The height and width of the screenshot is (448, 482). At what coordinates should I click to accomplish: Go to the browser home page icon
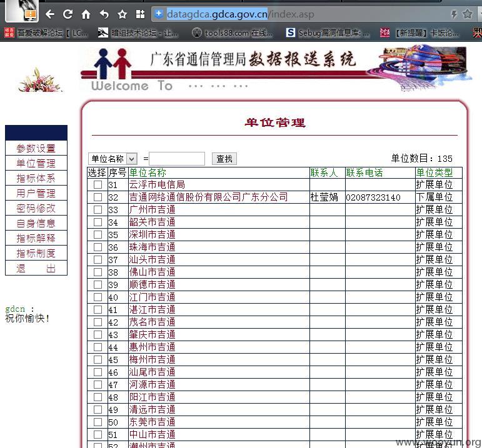(86, 14)
